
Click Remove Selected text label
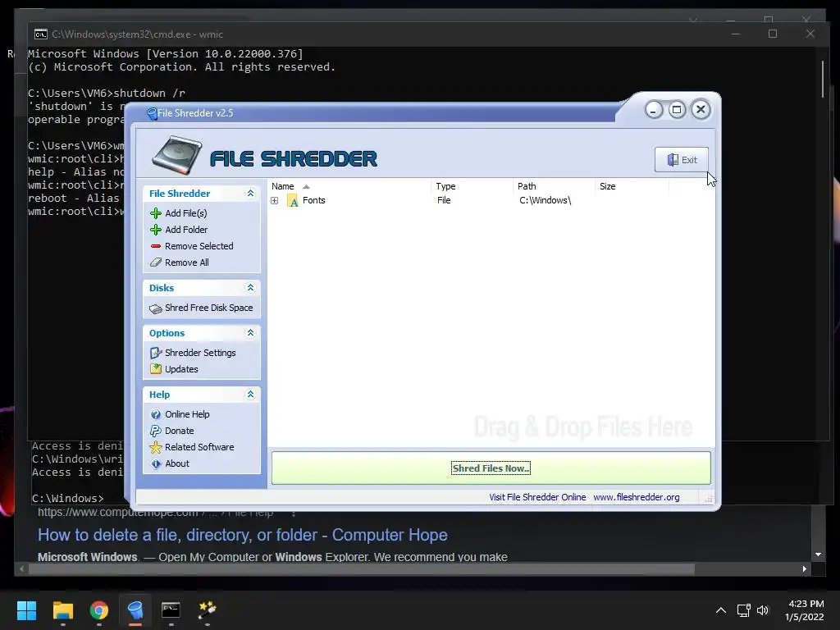[199, 246]
